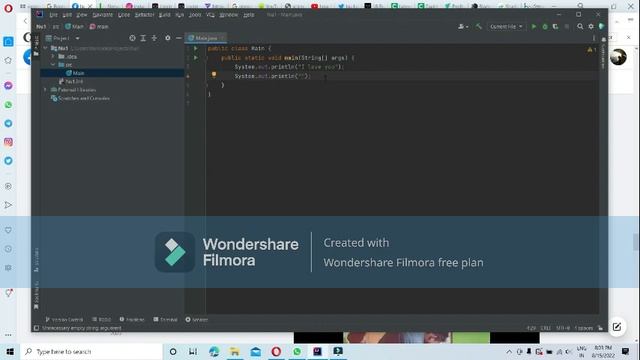Open the View menu

pos(82,15)
